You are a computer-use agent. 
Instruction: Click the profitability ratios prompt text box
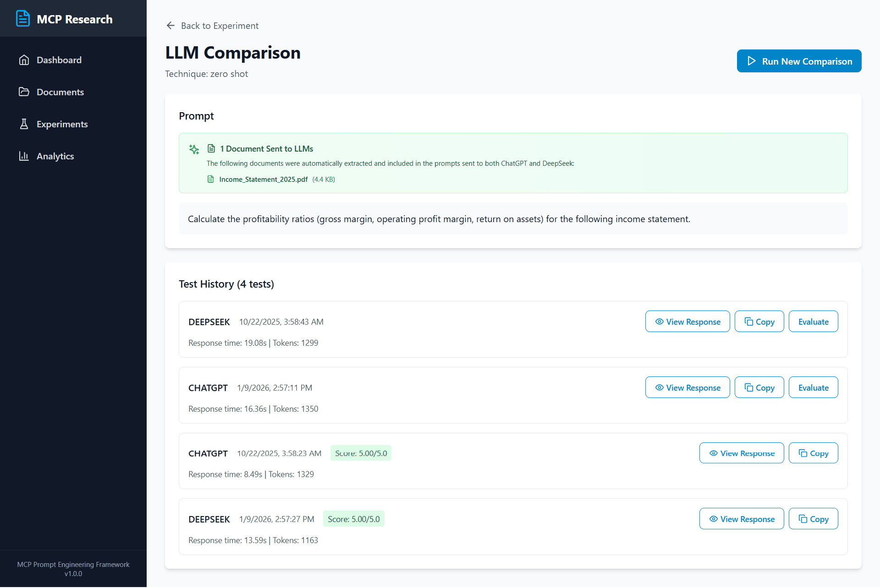tap(512, 219)
